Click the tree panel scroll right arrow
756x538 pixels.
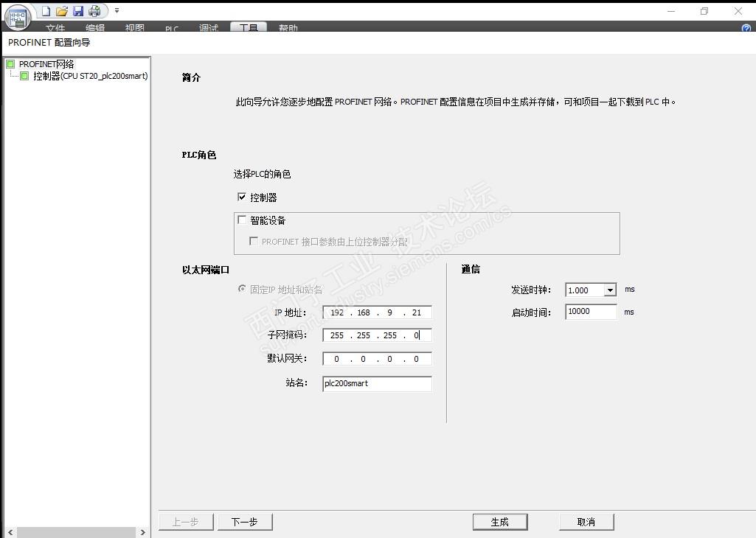[142, 532]
